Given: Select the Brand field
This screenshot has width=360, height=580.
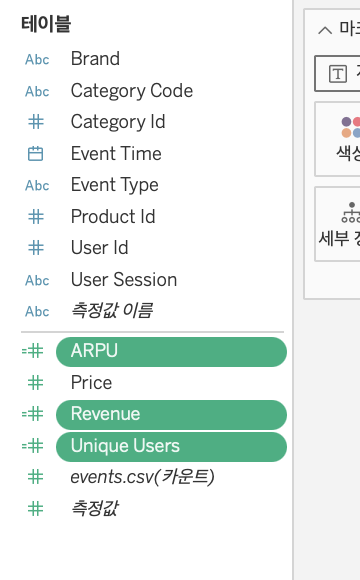Looking at the screenshot, I should (x=95, y=58).
